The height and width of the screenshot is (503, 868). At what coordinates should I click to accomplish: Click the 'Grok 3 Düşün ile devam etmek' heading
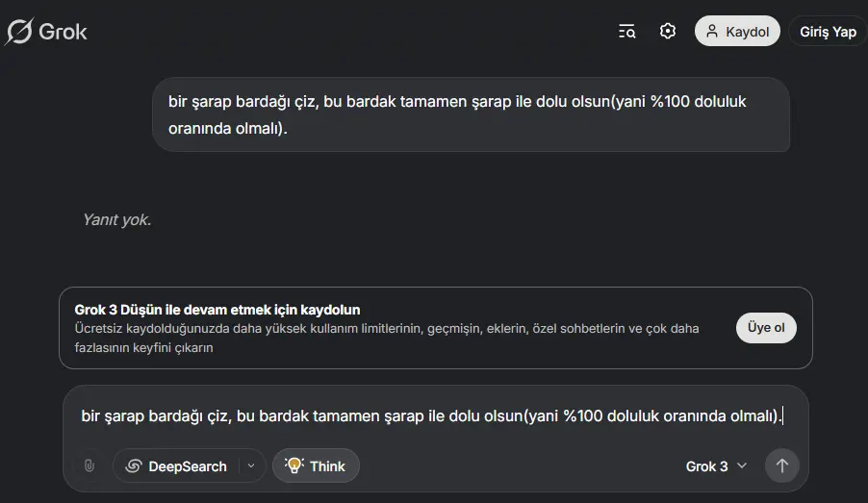217,310
